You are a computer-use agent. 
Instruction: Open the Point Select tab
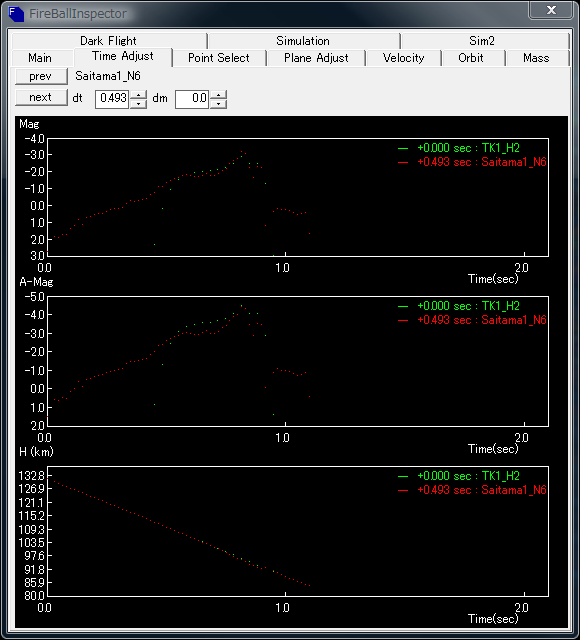[x=219, y=58]
